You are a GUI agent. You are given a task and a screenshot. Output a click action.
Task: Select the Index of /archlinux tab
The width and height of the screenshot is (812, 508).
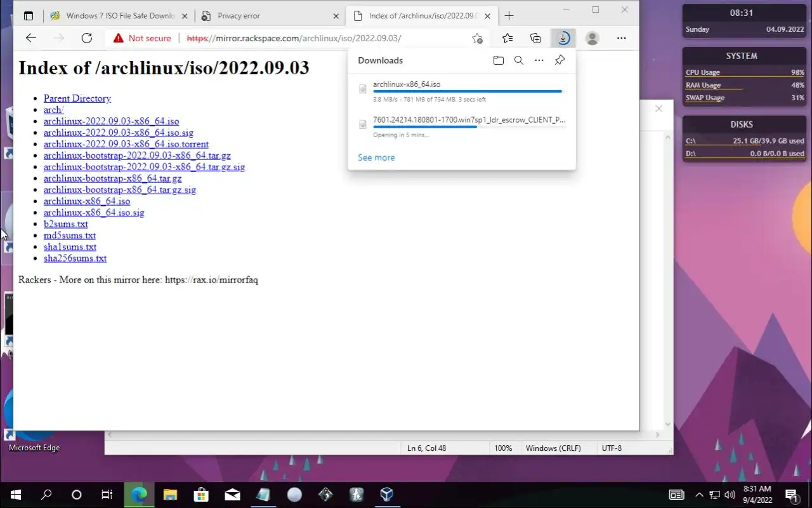(x=422, y=16)
